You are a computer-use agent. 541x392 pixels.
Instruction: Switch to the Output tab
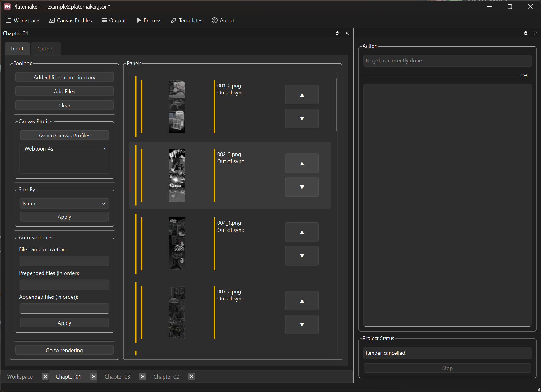(x=46, y=49)
